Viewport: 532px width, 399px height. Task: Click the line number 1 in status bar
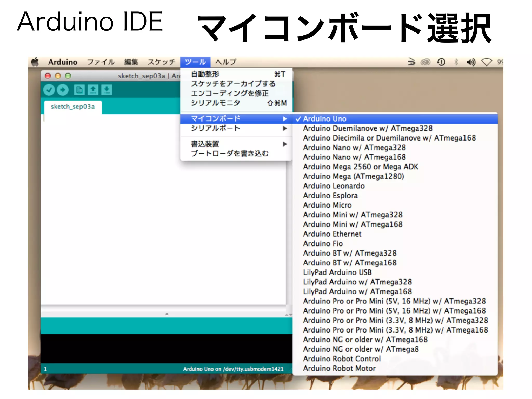[45, 369]
